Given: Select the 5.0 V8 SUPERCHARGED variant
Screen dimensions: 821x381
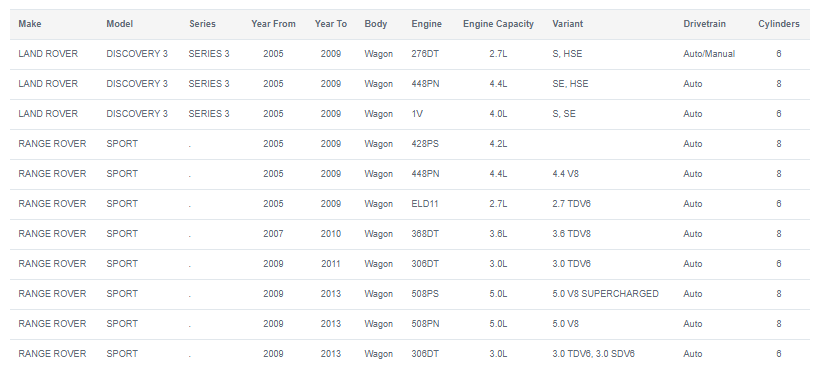Looking at the screenshot, I should [605, 294].
